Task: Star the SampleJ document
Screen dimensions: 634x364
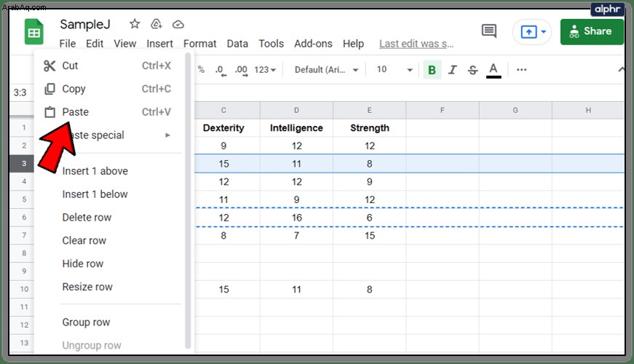Action: (x=135, y=24)
